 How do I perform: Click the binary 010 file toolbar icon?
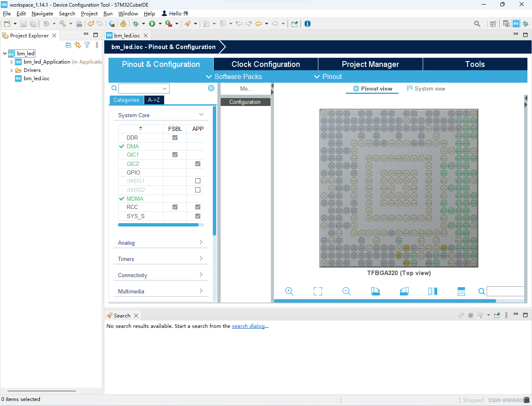[79, 24]
